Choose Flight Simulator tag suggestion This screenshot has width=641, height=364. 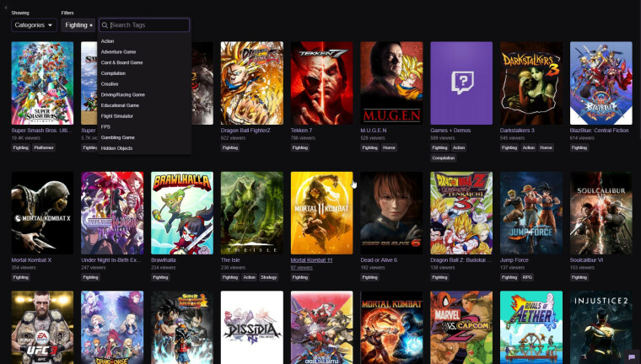click(x=117, y=116)
